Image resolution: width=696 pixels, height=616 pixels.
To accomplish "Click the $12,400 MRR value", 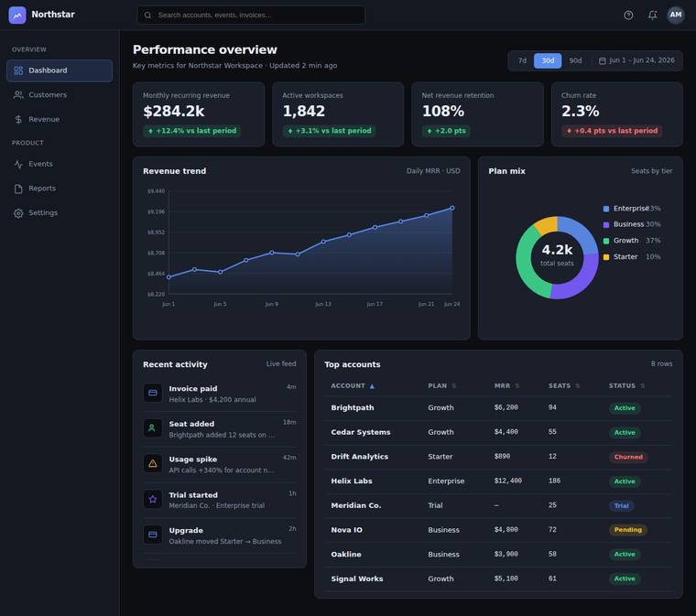I will click(507, 481).
